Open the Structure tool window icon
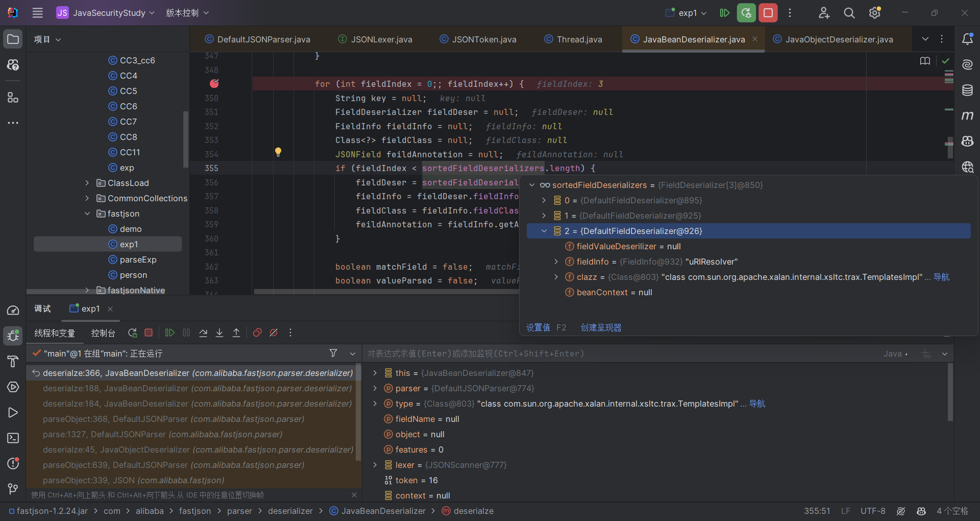 pos(13,97)
